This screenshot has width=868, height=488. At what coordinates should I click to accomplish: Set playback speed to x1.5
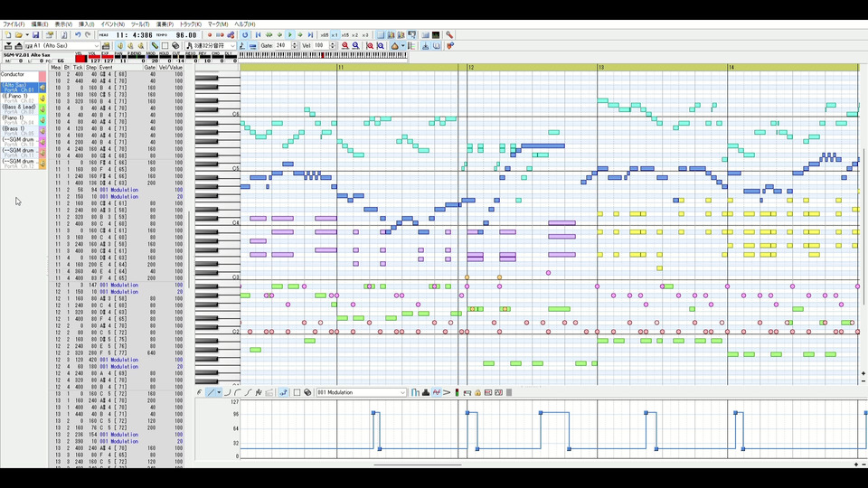click(344, 35)
